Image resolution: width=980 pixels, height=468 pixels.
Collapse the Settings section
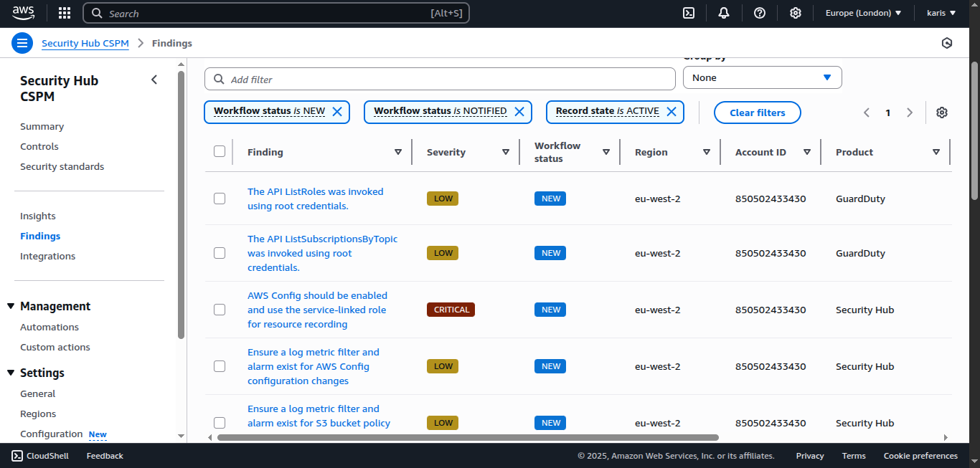click(x=11, y=373)
